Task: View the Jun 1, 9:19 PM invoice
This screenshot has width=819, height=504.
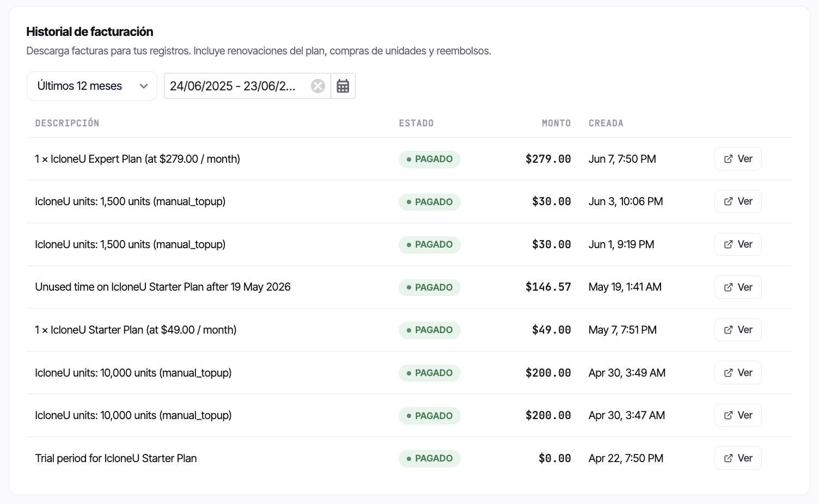Action: point(738,244)
